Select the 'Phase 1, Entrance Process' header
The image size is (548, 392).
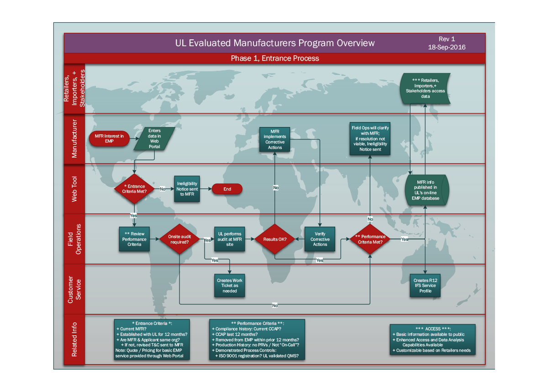tap(275, 58)
